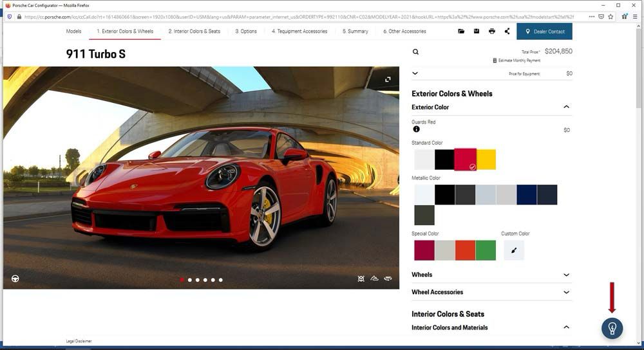Save the configuration using floppy disk icon

[x=477, y=31]
